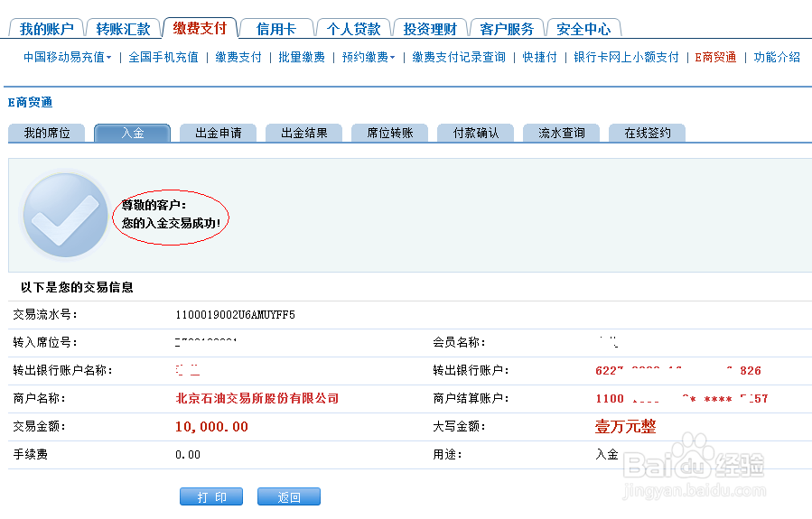Select the uppercase amount 壹万元整
812x519 pixels.
point(626,426)
